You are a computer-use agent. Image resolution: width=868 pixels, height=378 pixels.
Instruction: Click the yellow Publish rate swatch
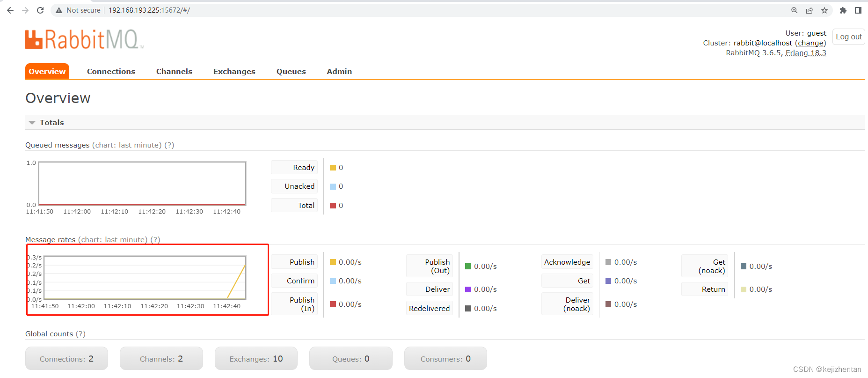tap(333, 262)
